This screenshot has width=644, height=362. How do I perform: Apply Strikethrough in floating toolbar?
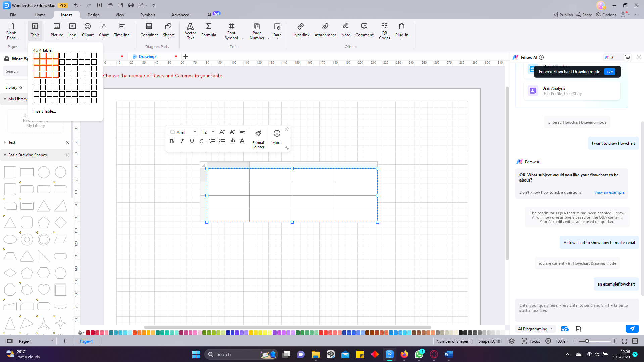tap(202, 141)
